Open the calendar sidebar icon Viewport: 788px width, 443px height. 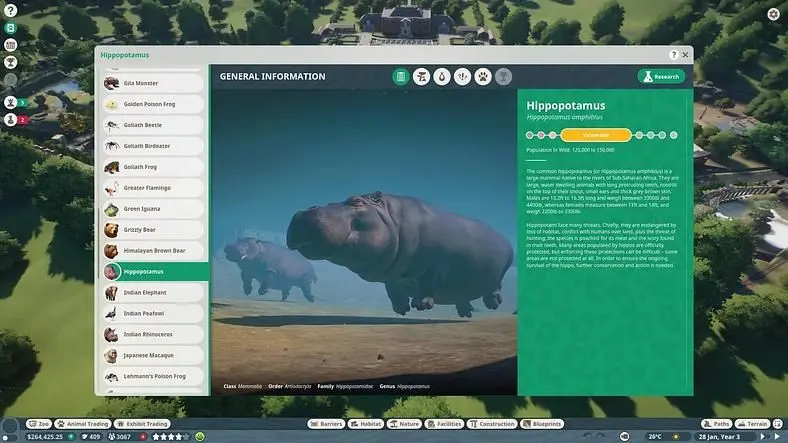pyautogui.click(x=11, y=45)
